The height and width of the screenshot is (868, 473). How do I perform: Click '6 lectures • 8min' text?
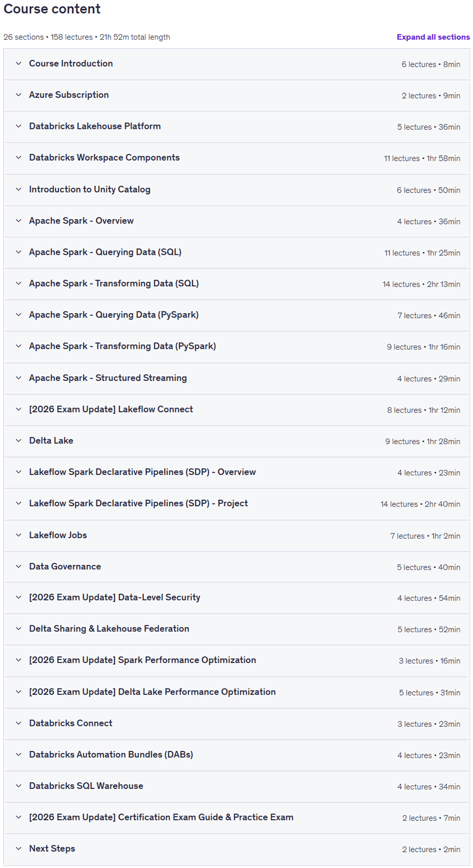click(x=431, y=64)
